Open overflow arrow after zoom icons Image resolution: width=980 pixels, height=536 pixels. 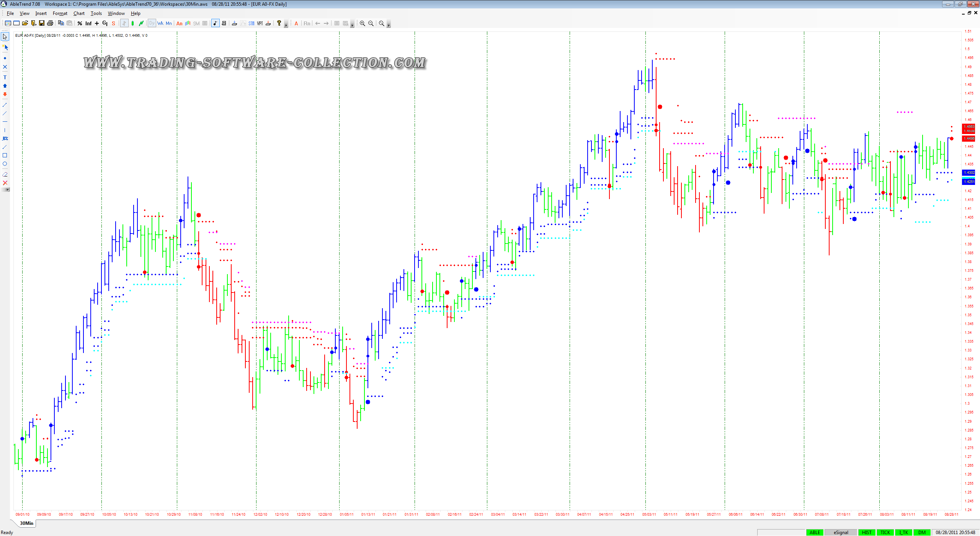(389, 25)
